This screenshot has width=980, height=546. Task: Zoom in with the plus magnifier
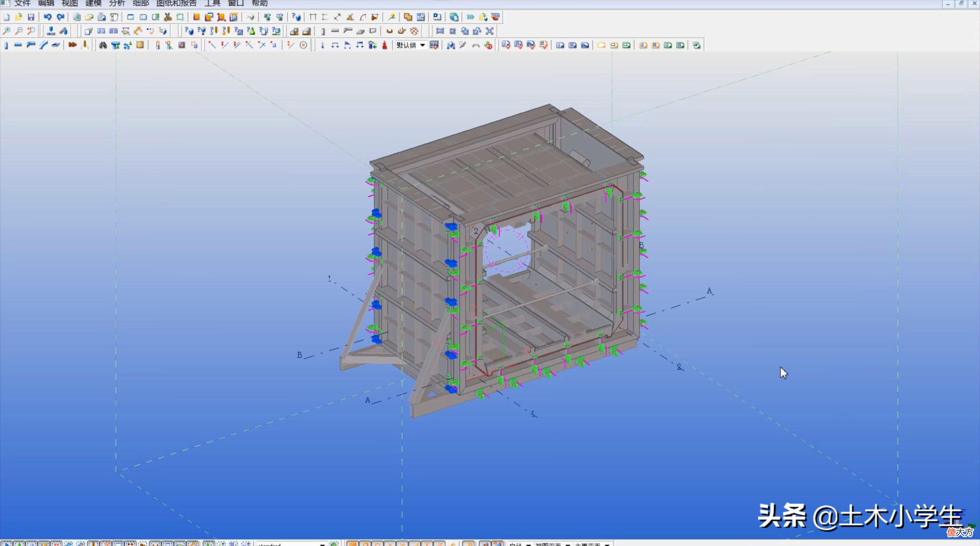(7, 31)
